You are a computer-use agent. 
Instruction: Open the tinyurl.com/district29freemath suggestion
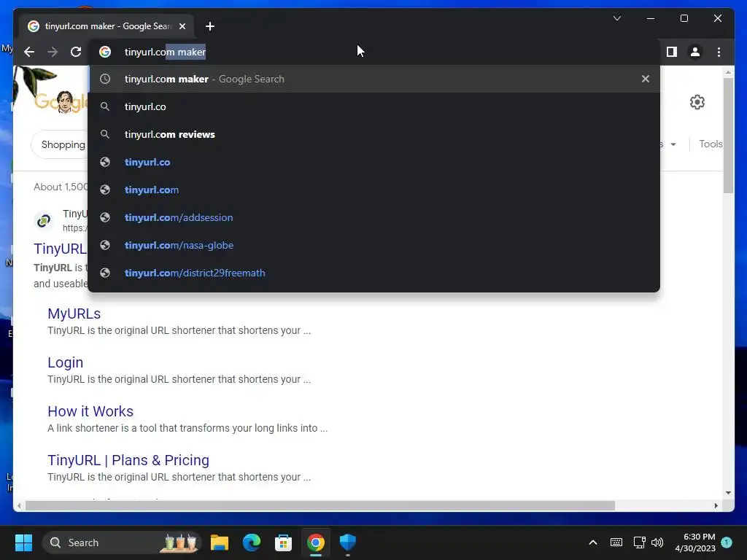pyautogui.click(x=374, y=273)
